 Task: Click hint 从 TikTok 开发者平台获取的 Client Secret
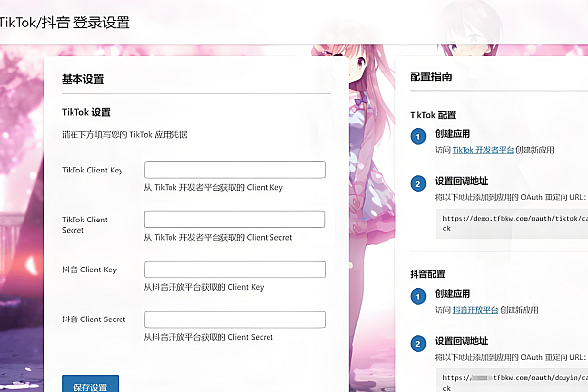[x=218, y=237]
